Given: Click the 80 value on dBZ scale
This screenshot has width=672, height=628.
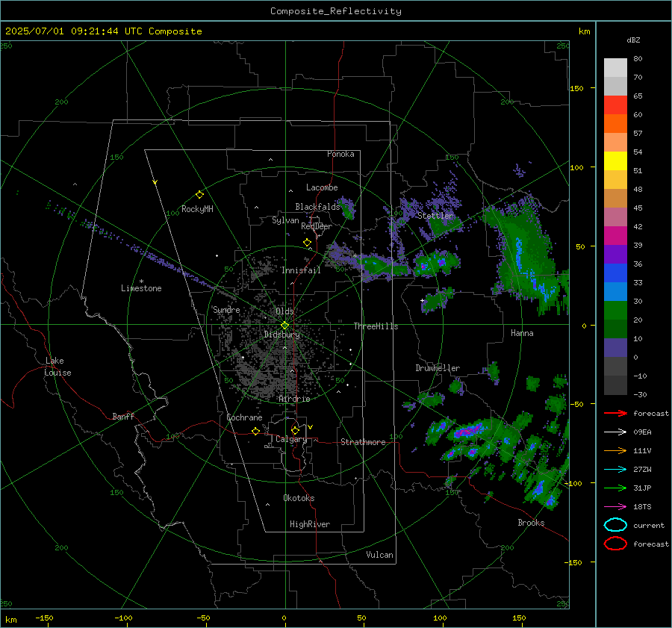Looking at the screenshot, I should tap(638, 59).
